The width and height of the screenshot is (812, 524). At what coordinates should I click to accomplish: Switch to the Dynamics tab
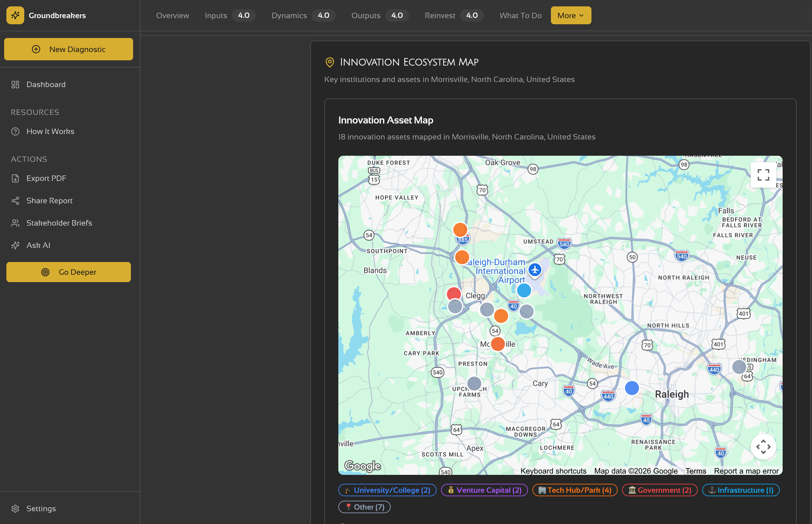point(289,15)
